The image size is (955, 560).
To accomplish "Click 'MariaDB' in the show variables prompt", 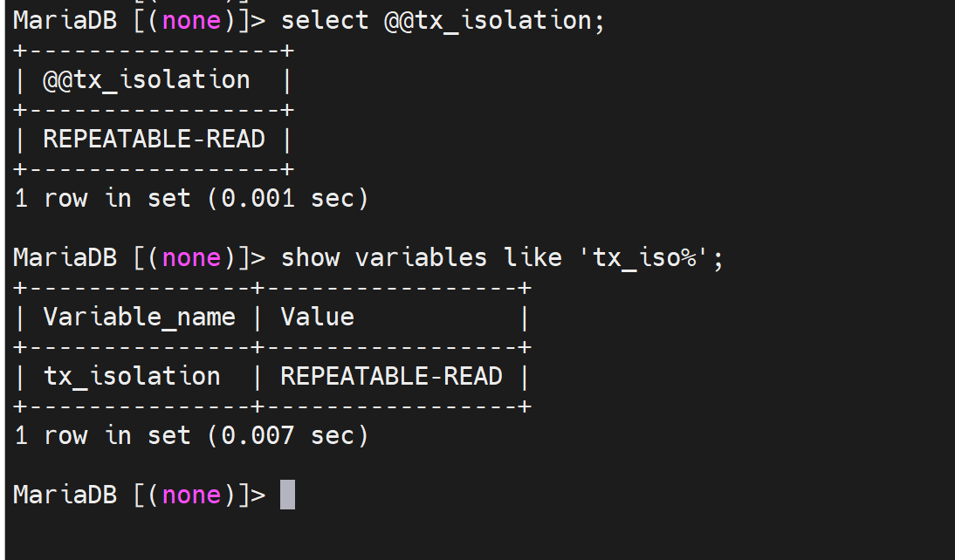I will [x=65, y=258].
